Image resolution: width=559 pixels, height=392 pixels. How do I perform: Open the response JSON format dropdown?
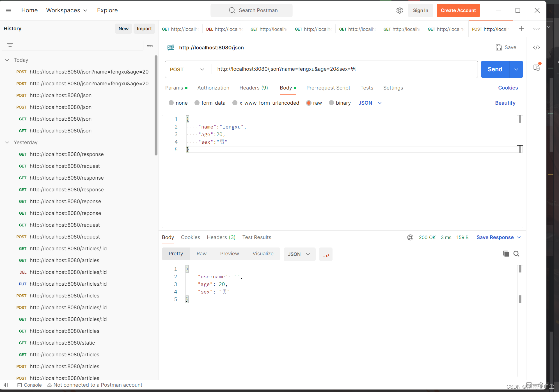tap(299, 254)
